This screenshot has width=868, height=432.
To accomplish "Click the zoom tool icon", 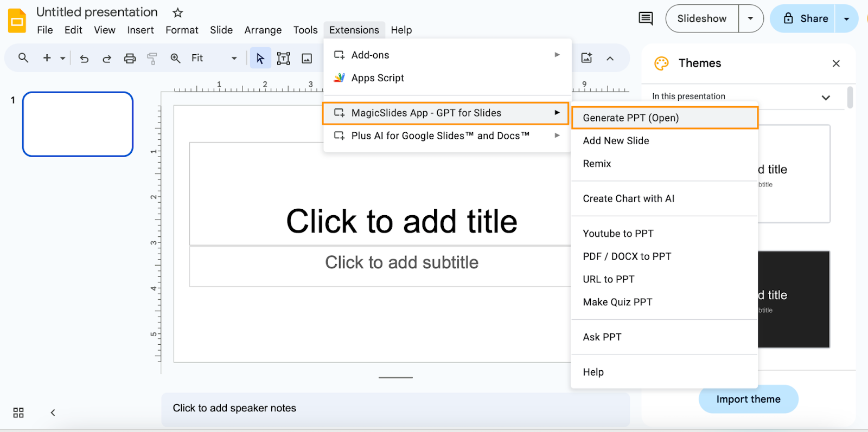I will 175,58.
